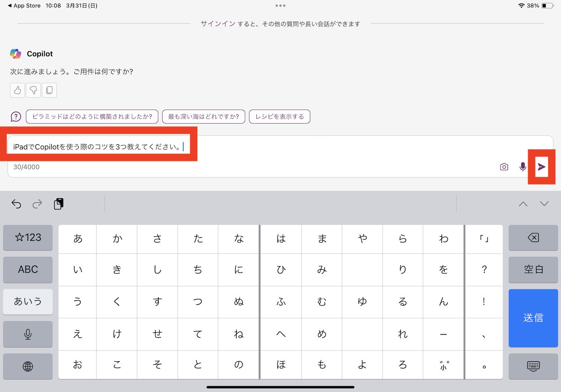Tap the ゆ key
Image resolution: width=561 pixels, height=392 pixels.
362,302
